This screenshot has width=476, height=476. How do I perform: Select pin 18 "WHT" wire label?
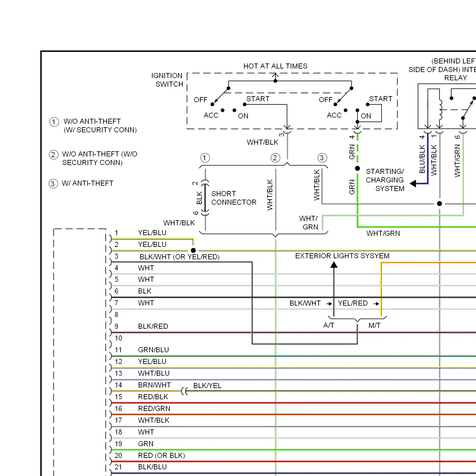click(146, 432)
